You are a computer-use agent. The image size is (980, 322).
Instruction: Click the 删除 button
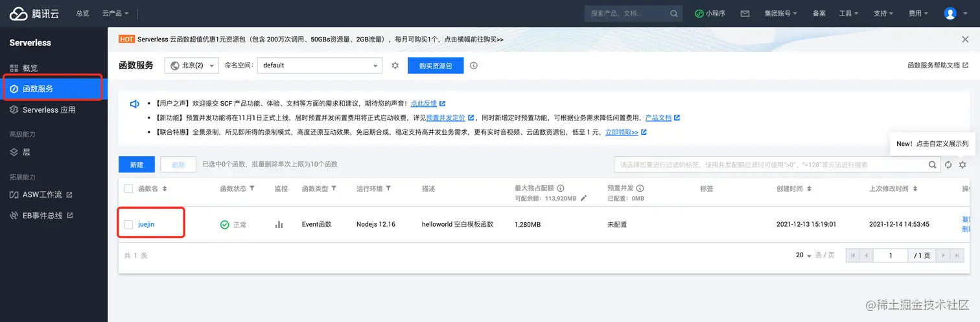point(178,165)
